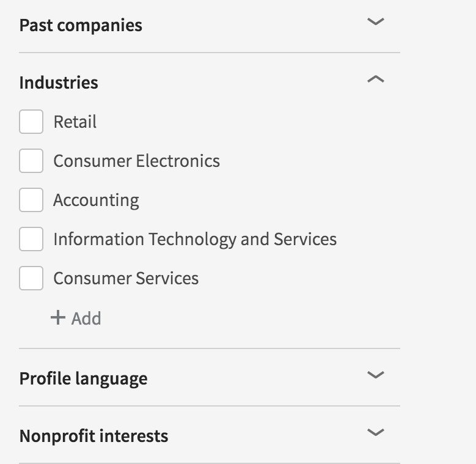The width and height of the screenshot is (476, 464).
Task: Click the Past companies section title
Action: tap(81, 26)
